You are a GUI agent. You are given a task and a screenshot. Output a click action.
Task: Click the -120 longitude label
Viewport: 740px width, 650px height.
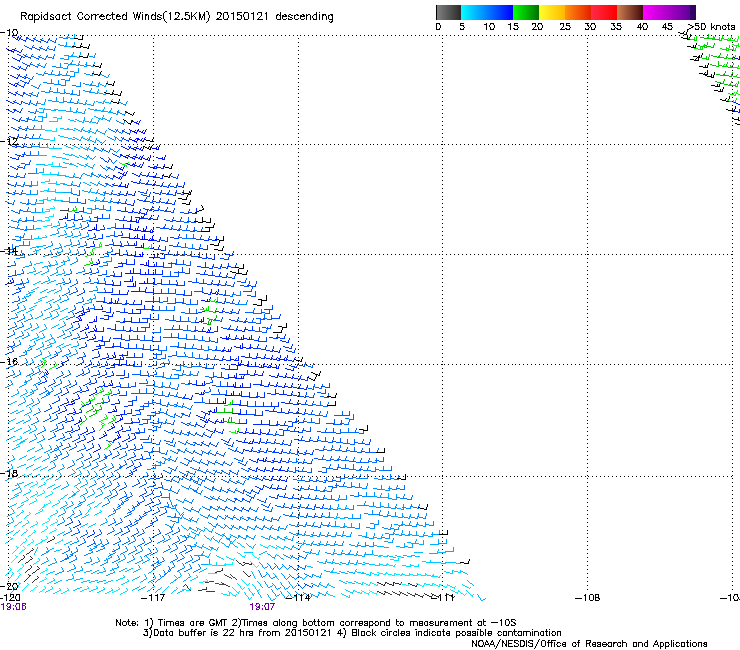point(10,598)
